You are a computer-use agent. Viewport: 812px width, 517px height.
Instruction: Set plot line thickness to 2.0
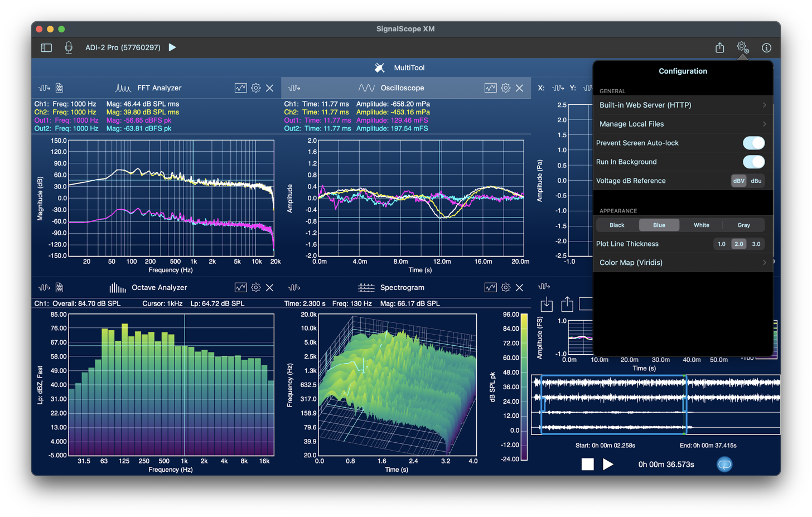(739, 244)
